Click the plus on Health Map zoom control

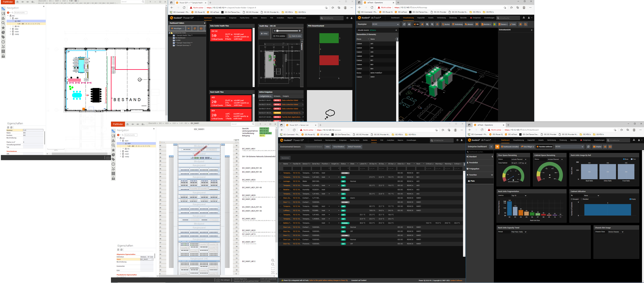299,31
